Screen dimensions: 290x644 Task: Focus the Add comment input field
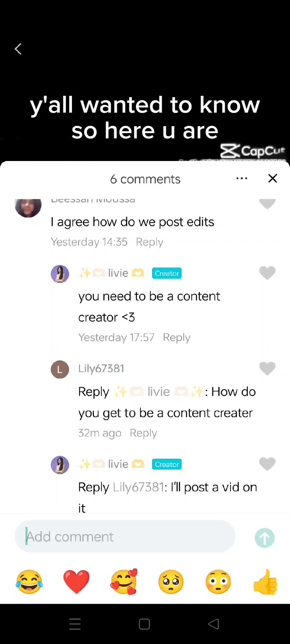(125, 536)
